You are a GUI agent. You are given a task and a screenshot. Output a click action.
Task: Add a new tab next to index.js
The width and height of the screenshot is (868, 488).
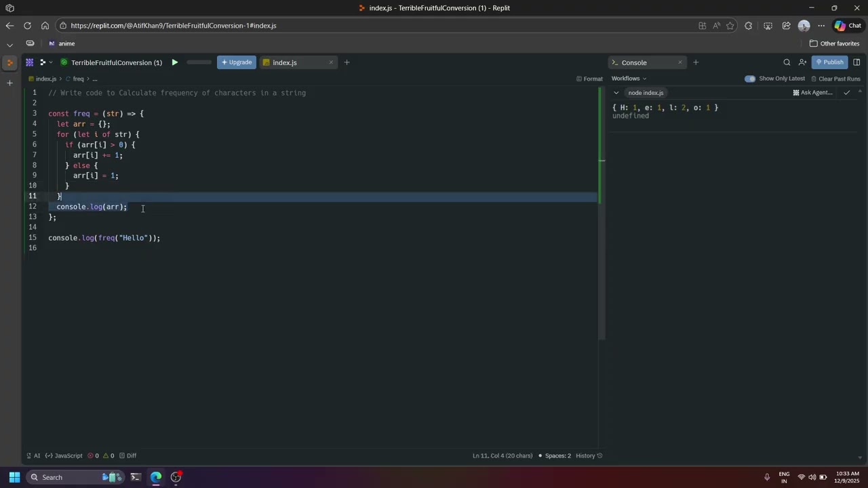point(347,62)
